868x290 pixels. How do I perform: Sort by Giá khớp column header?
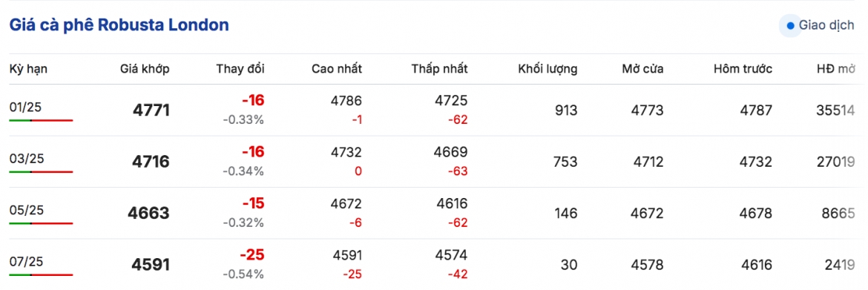click(145, 69)
